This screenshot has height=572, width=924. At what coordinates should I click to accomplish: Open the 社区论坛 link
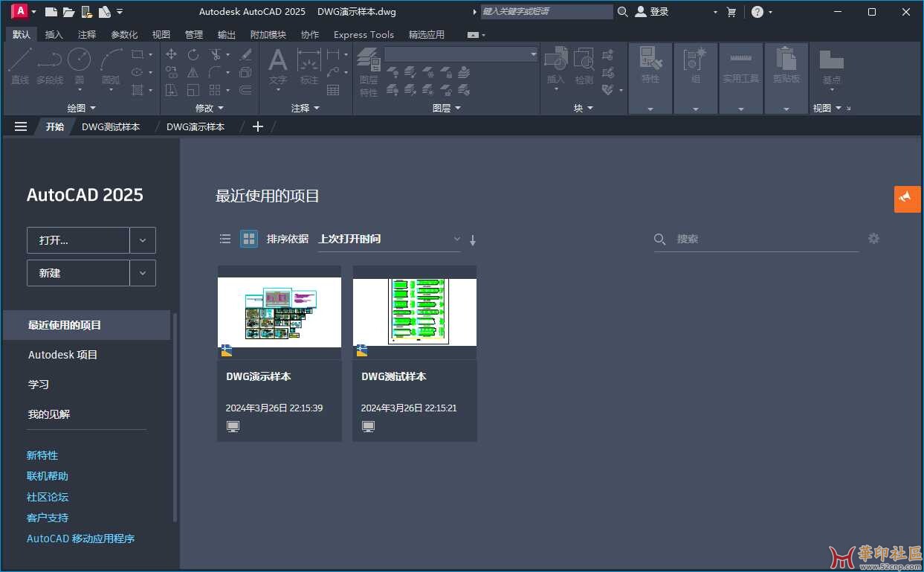click(x=48, y=497)
